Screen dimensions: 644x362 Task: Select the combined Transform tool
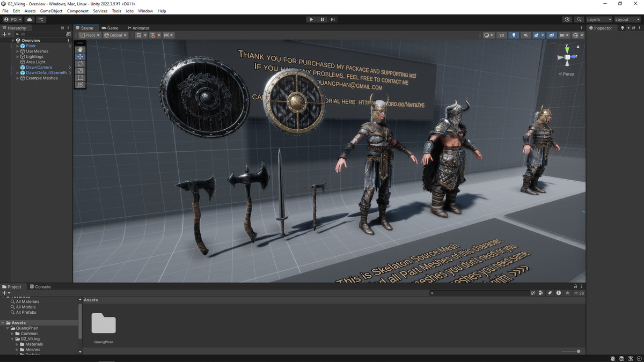click(x=80, y=84)
